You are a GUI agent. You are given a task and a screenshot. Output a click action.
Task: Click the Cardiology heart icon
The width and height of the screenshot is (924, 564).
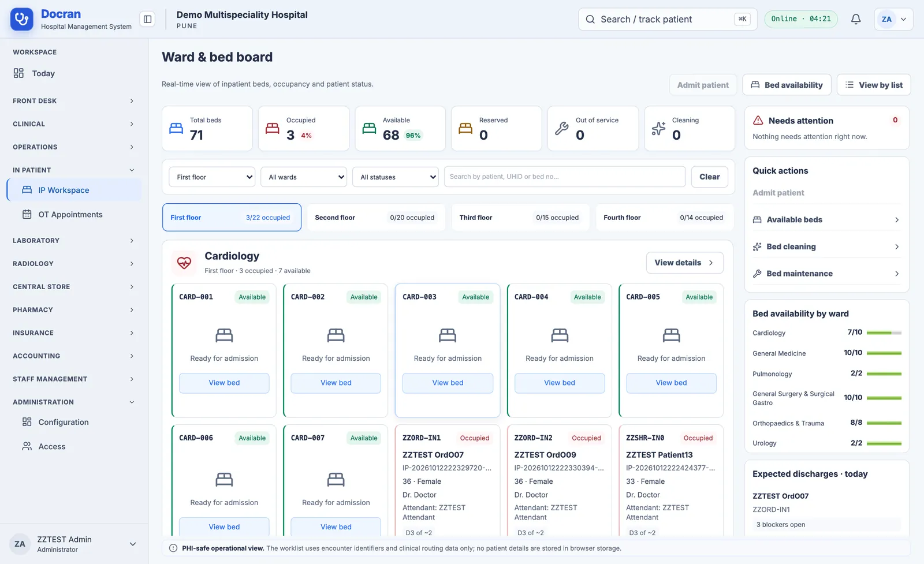coord(184,263)
